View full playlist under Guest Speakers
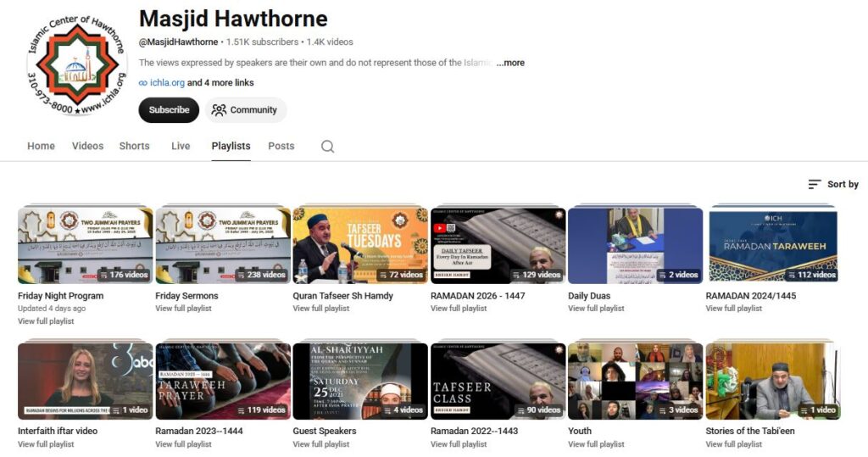 pyautogui.click(x=321, y=444)
